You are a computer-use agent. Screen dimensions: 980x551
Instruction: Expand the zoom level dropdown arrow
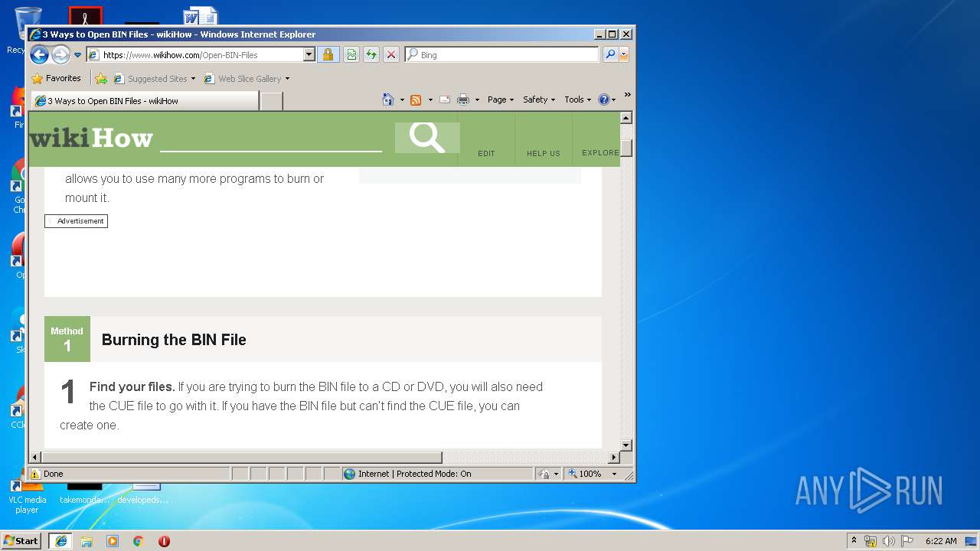[x=614, y=474]
